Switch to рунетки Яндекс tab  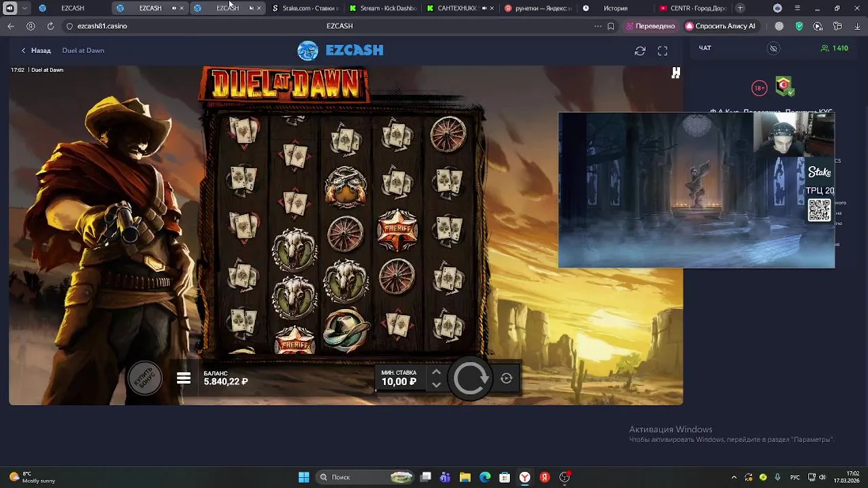pyautogui.click(x=538, y=8)
